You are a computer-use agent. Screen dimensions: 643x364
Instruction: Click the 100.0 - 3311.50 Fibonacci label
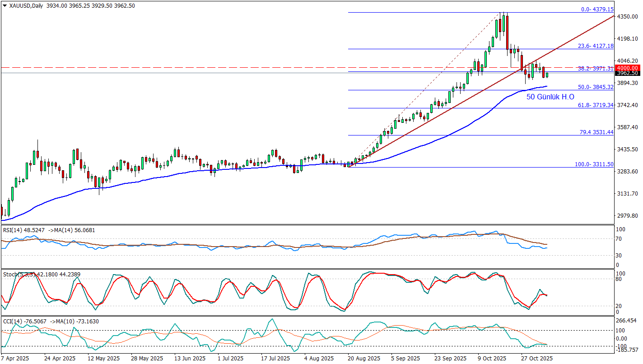pos(594,164)
